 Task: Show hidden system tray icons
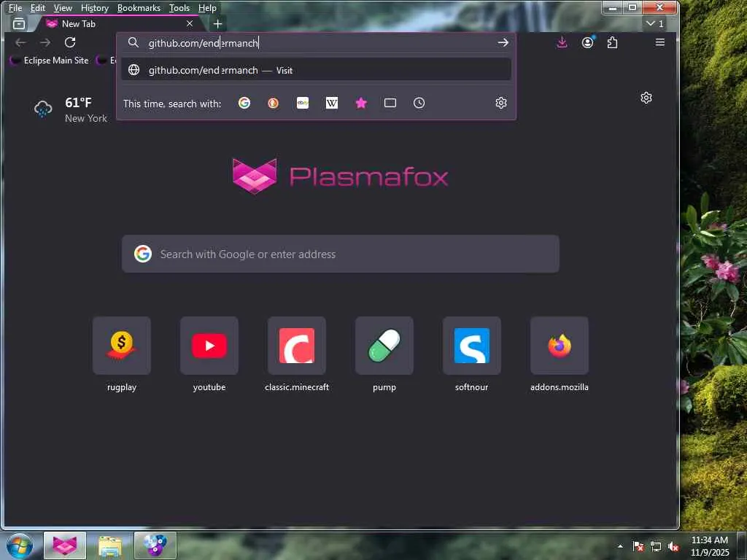click(x=620, y=546)
